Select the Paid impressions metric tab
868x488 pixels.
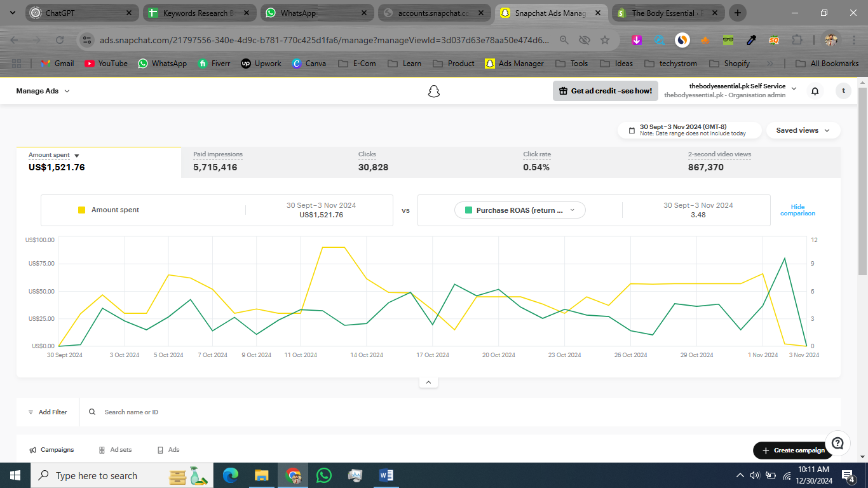262,162
